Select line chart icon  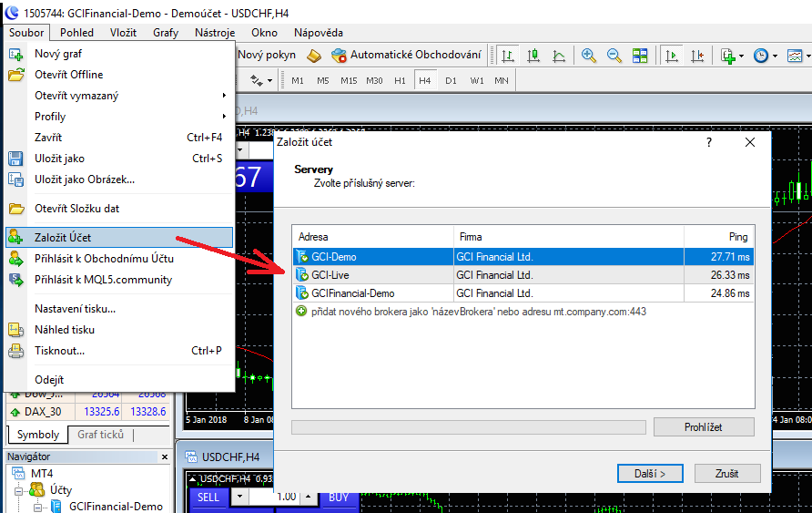point(559,56)
